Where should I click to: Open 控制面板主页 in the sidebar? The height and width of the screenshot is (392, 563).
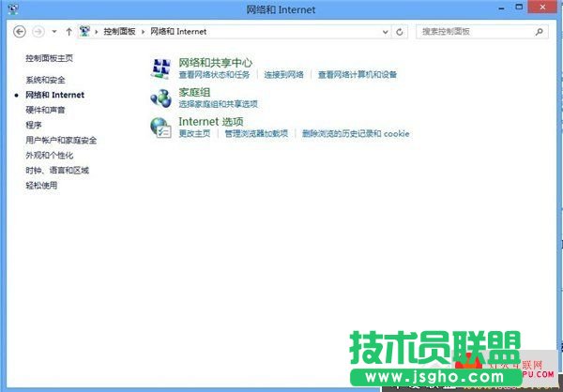[x=49, y=58]
